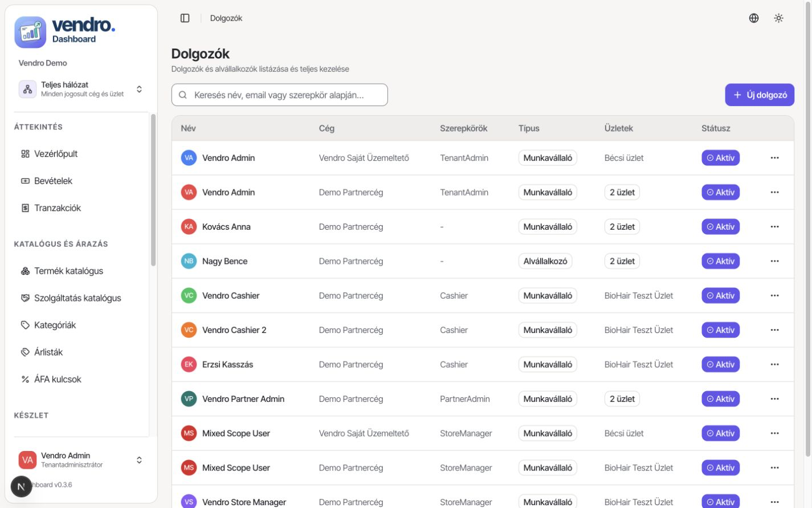Click the ÁFA kulcsok percent icon
Image resolution: width=812 pixels, height=508 pixels.
pyautogui.click(x=25, y=379)
